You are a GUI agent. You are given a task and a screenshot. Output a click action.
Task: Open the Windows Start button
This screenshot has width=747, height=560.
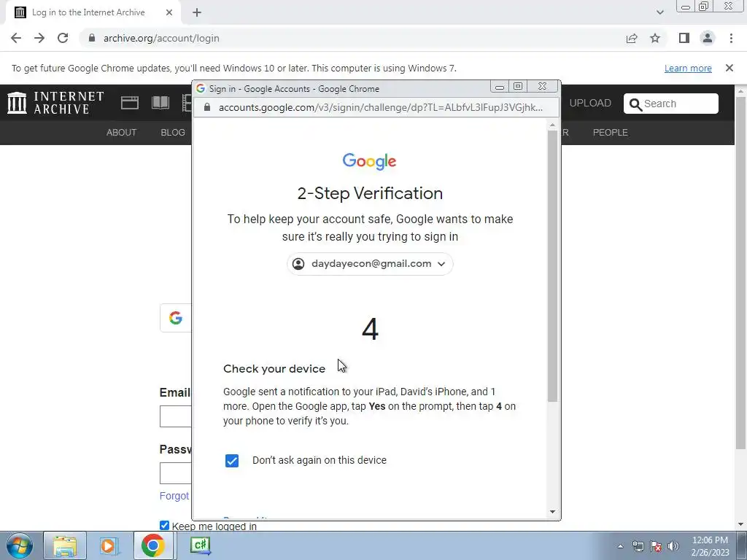[x=20, y=545]
